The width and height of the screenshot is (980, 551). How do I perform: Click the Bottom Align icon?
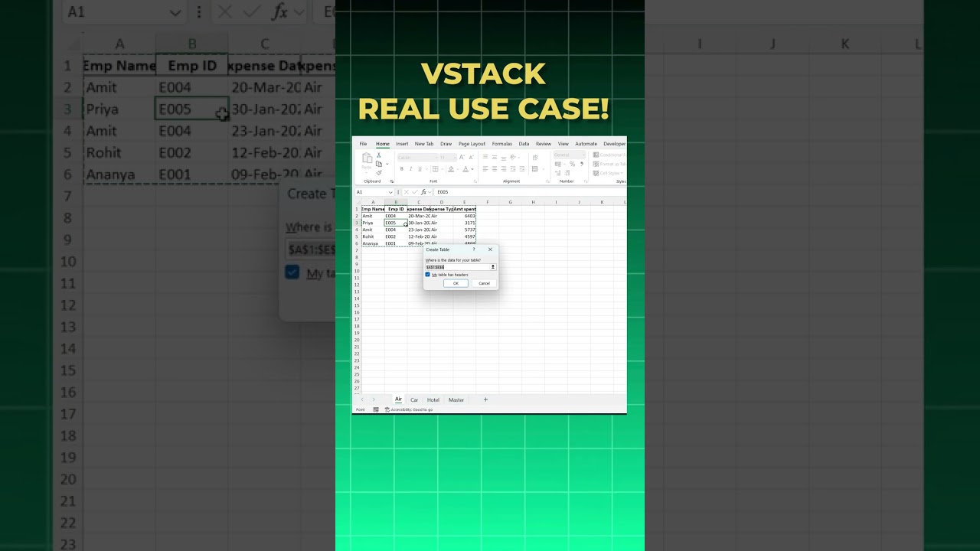pos(504,158)
